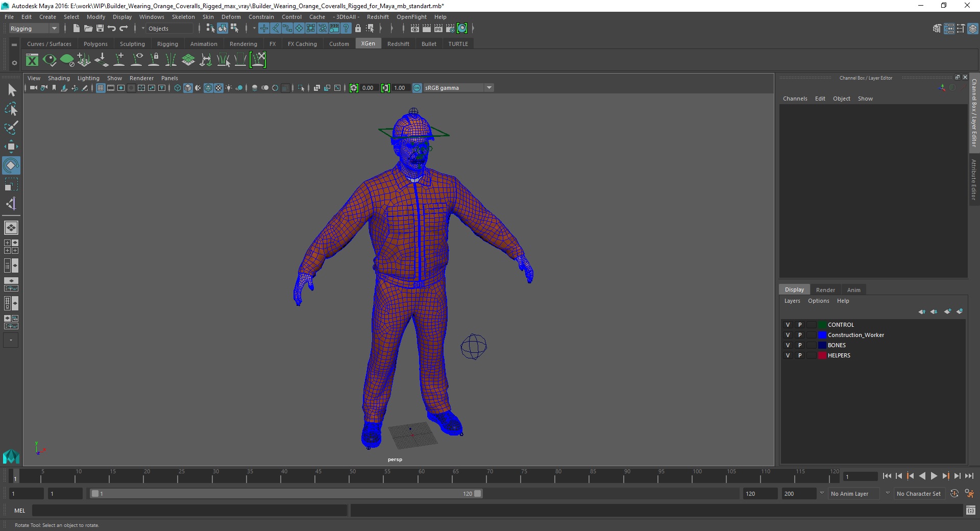
Task: Step forward one frame button
Action: point(957,476)
